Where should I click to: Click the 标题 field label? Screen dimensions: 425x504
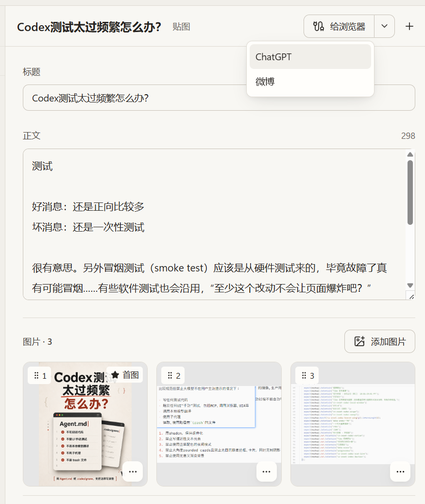32,72
